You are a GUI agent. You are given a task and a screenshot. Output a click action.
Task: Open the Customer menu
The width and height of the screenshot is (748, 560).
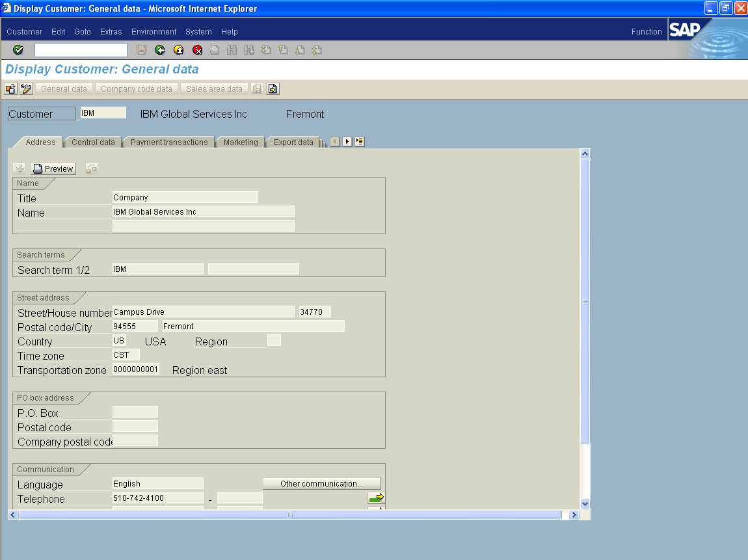[24, 31]
